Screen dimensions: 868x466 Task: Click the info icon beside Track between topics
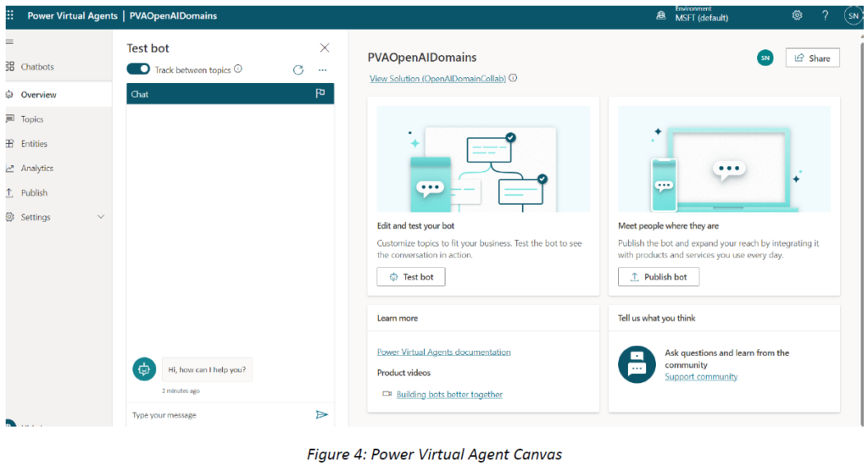click(x=238, y=69)
